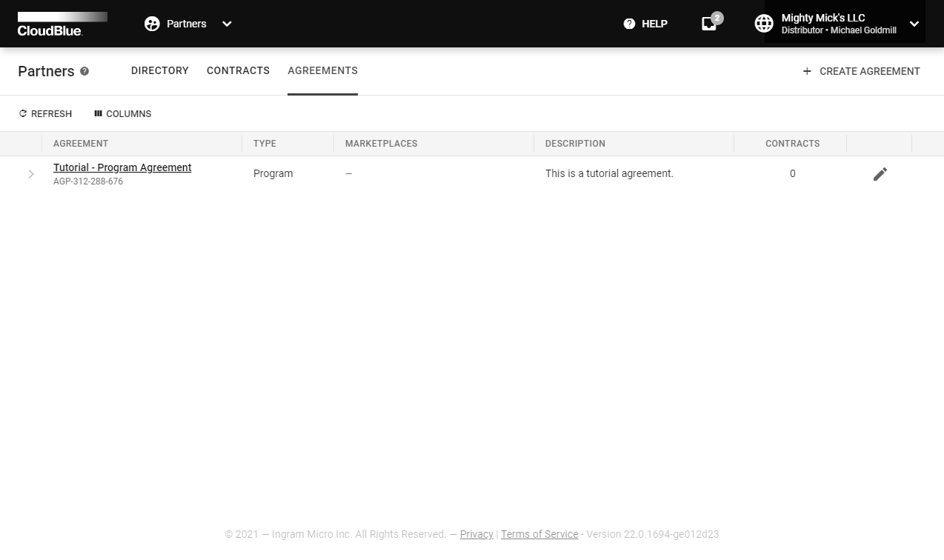Image resolution: width=944 pixels, height=560 pixels.
Task: Open notifications showing 2 unread items
Action: tap(708, 24)
